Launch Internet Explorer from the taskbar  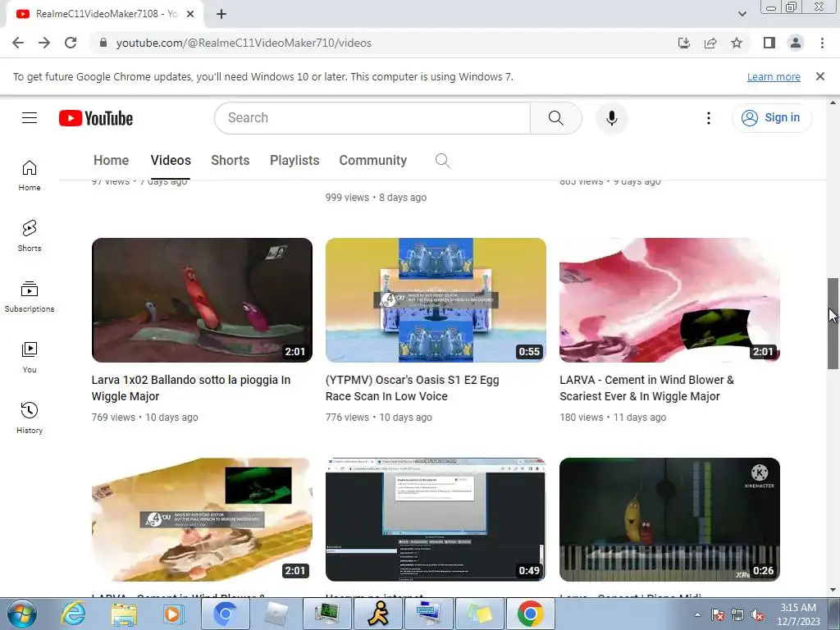point(73,614)
